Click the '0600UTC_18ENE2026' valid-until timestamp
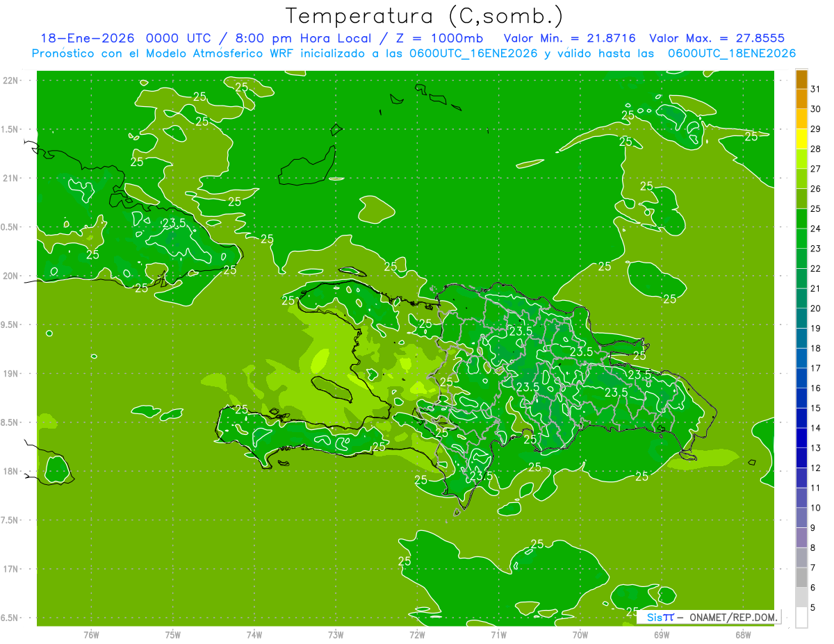Viewport: 834px width, 644px height. tap(732, 53)
